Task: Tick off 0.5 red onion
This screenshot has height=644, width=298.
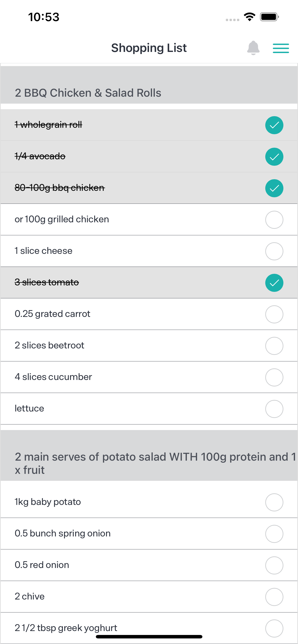Action: click(x=274, y=565)
